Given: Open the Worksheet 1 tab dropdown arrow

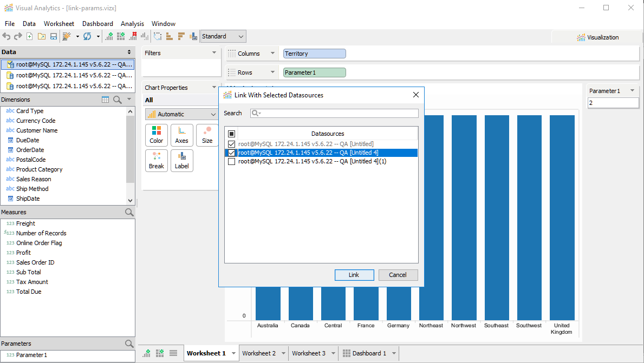Looking at the screenshot, I should (x=233, y=353).
